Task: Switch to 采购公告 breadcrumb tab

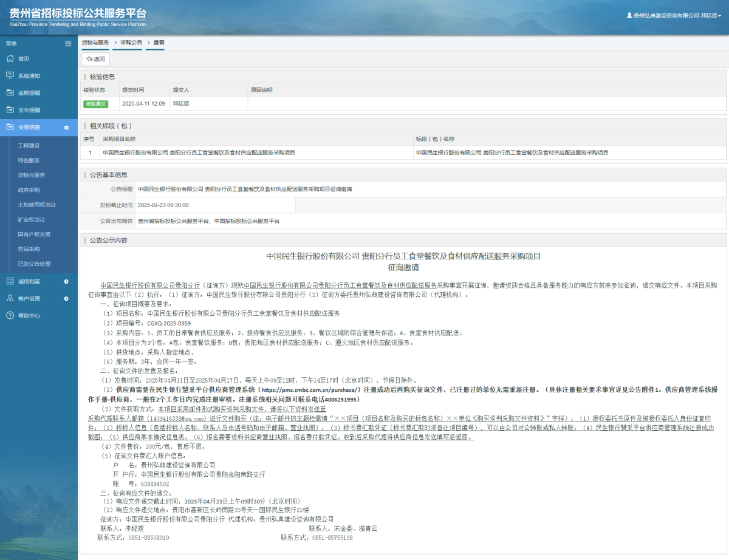Action: [x=131, y=42]
